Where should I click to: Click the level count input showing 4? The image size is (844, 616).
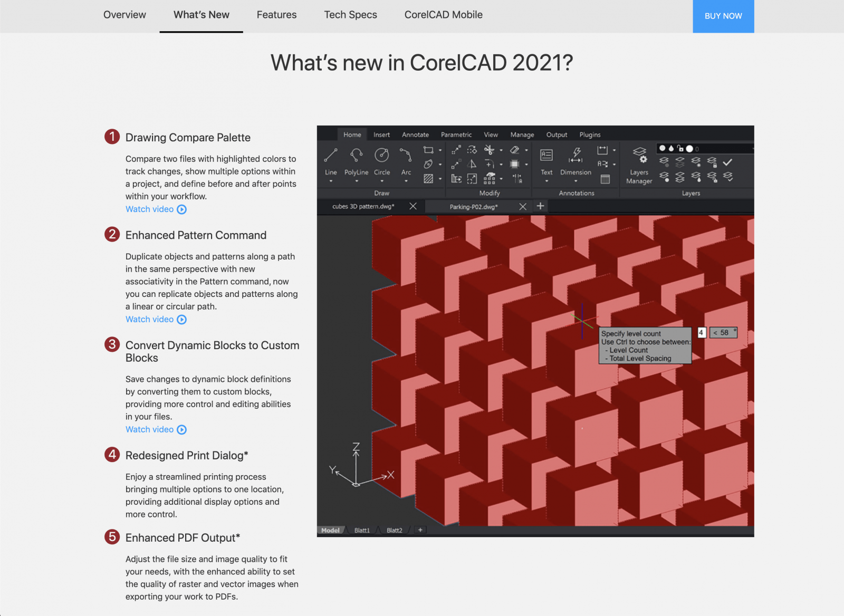pyautogui.click(x=702, y=333)
